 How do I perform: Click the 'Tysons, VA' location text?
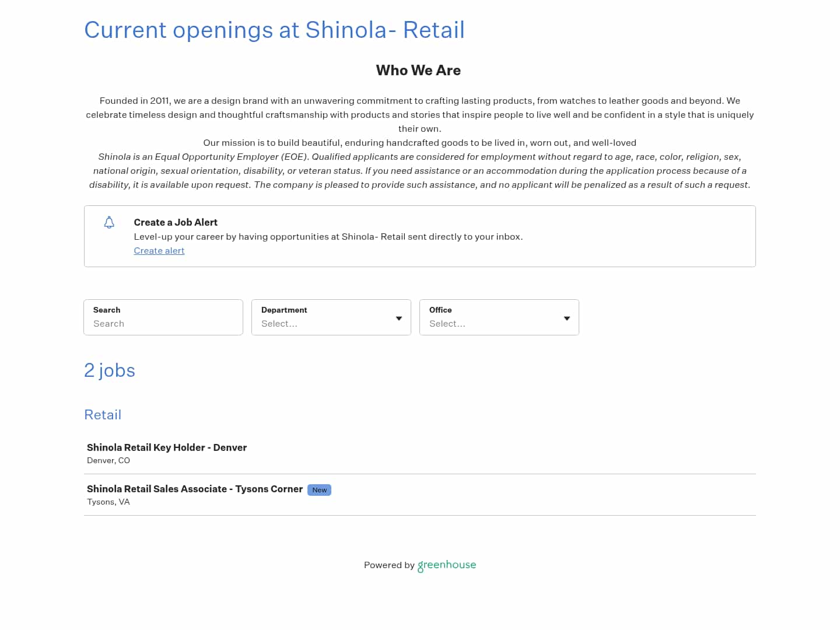108,502
